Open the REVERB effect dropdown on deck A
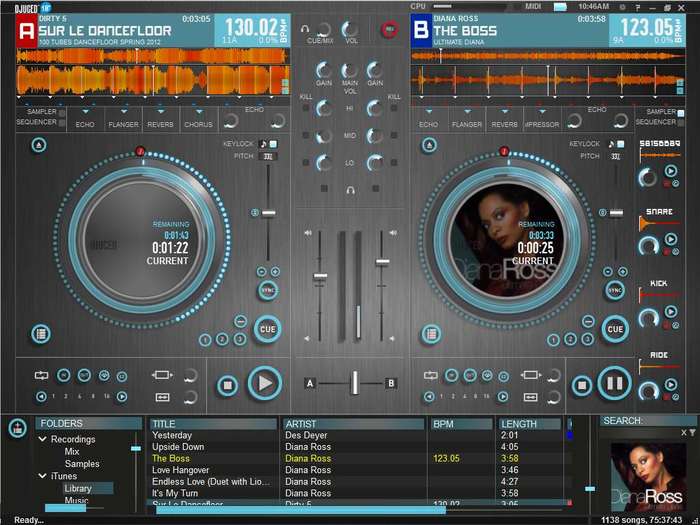Screen dimensions: 700x525 pos(161,111)
